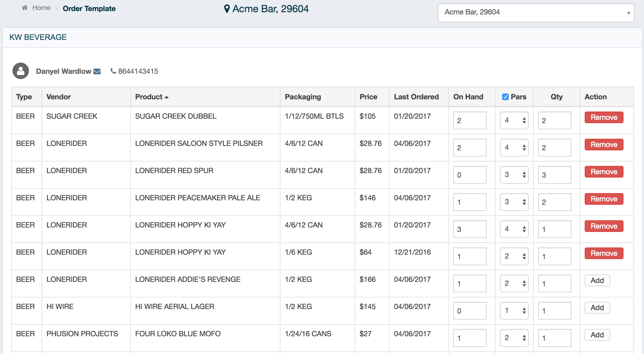Click HI WIRE AERIAL LAGER product name

(175, 307)
